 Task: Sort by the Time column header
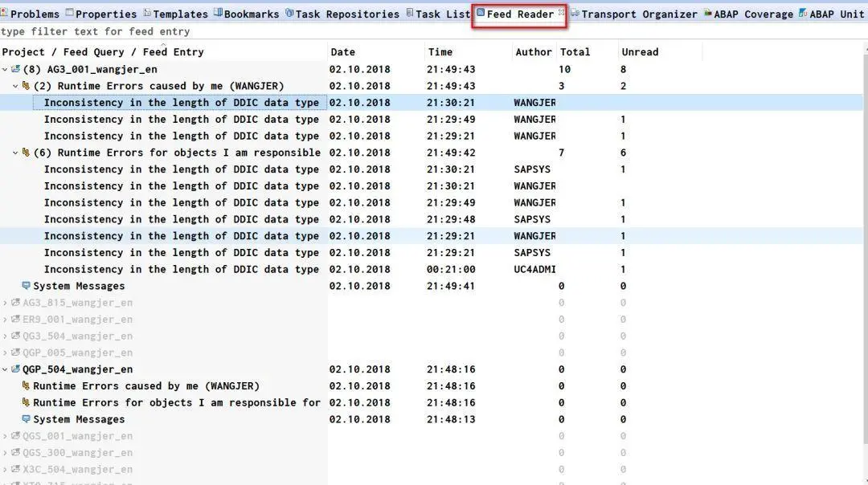(x=469, y=52)
